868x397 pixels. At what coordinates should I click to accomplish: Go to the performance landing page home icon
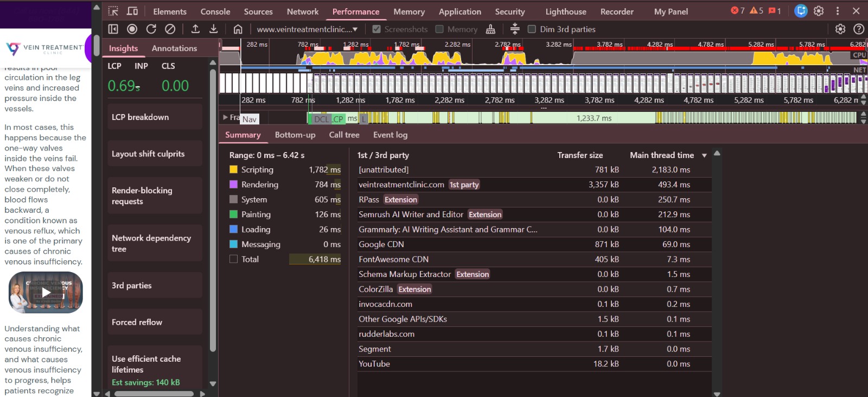pos(238,29)
